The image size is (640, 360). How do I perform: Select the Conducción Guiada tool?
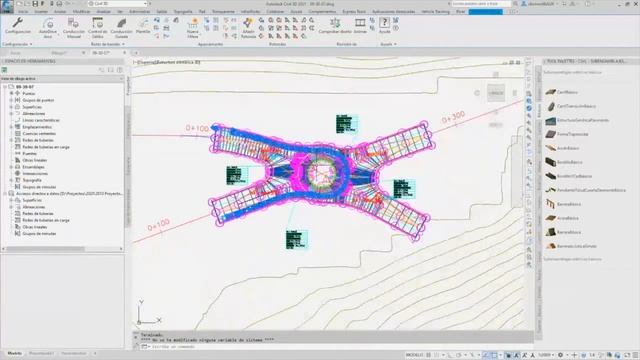(122, 28)
